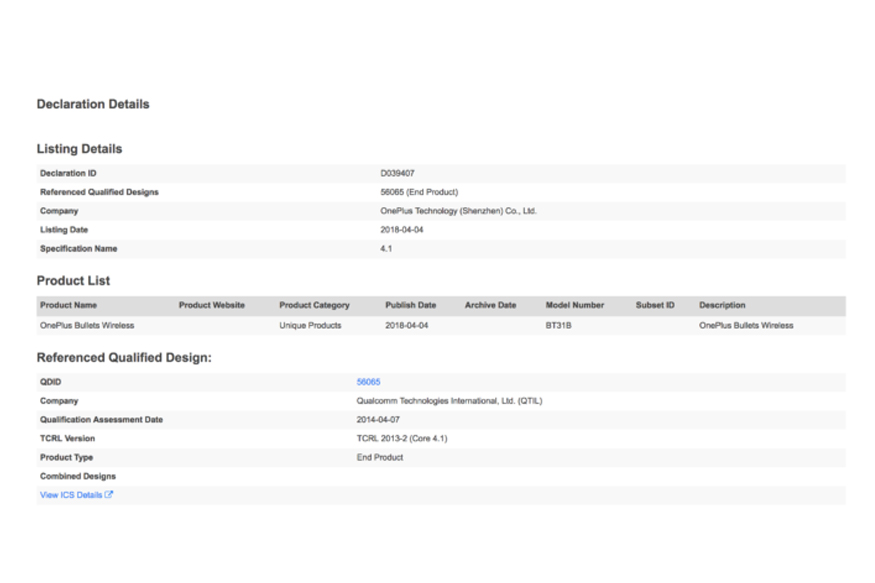Click the Unique Products category cell
875x583 pixels.
pyautogui.click(x=310, y=325)
